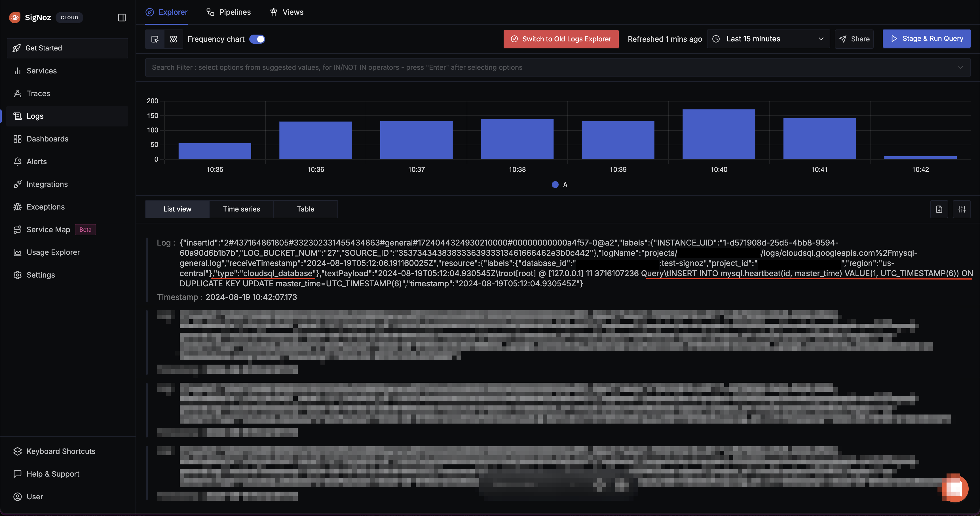Open Alerts section
This screenshot has height=516, width=980.
tap(67, 162)
